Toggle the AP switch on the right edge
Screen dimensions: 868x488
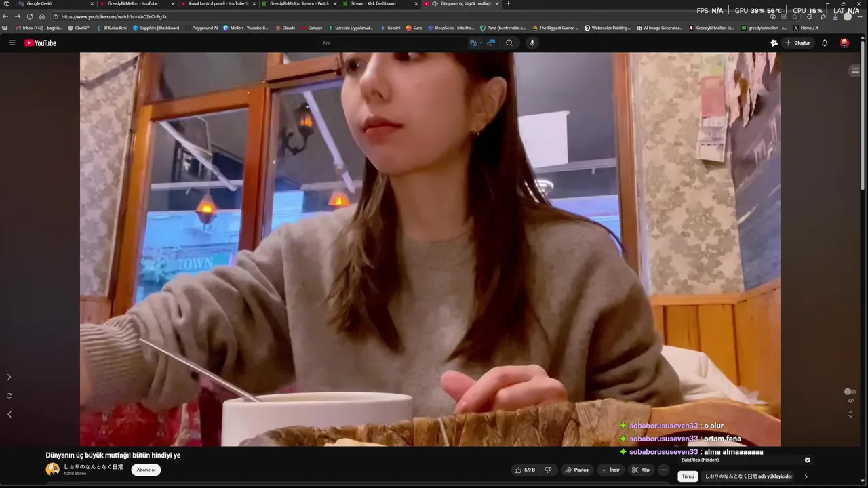pyautogui.click(x=850, y=392)
